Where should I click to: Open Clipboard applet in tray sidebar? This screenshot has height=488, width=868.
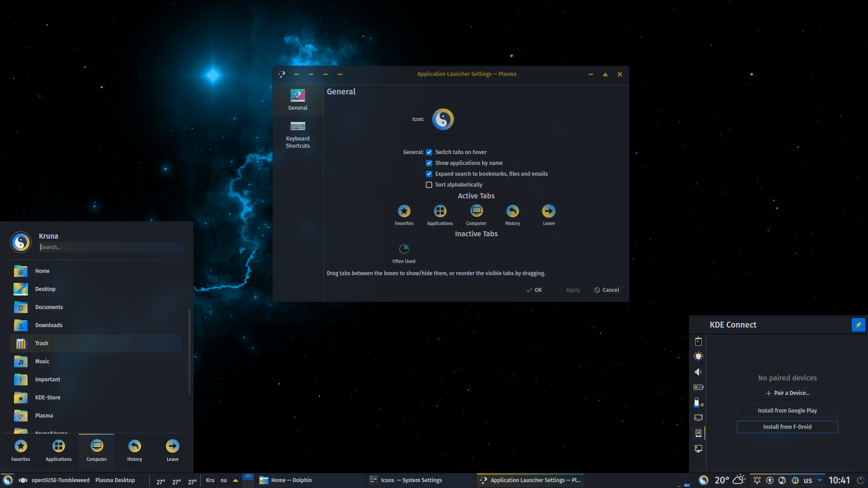tap(698, 341)
